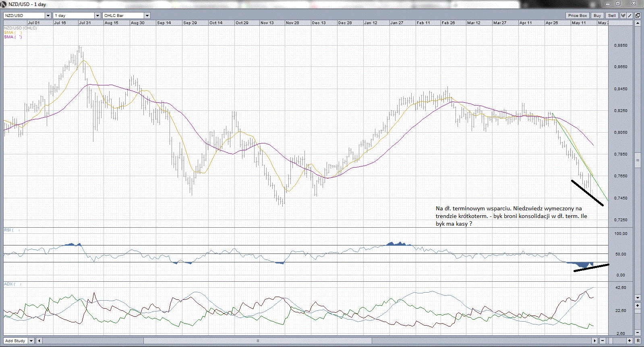This screenshot has width=644, height=347.
Task: Click the vertical scrollbar up arrow
Action: pyautogui.click(x=638, y=23)
